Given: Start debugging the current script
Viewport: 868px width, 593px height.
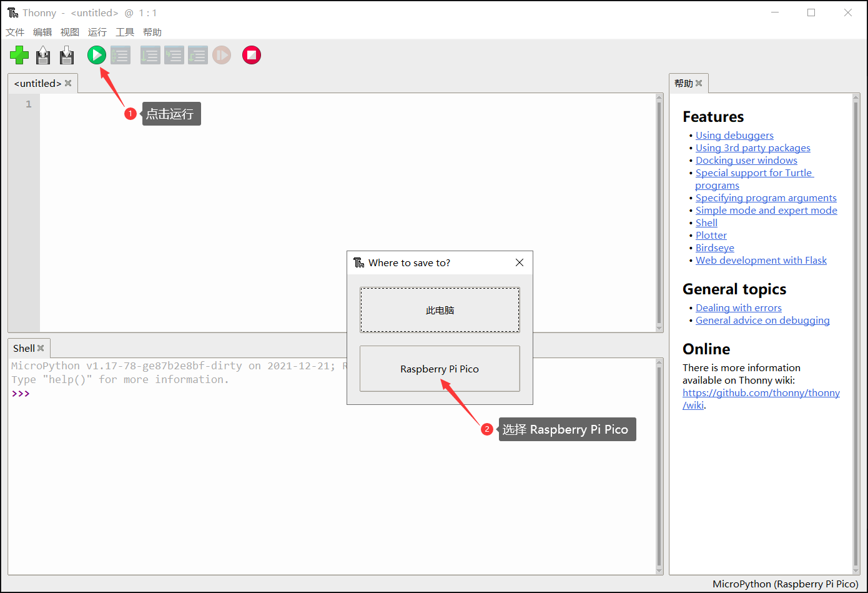Looking at the screenshot, I should point(121,55).
